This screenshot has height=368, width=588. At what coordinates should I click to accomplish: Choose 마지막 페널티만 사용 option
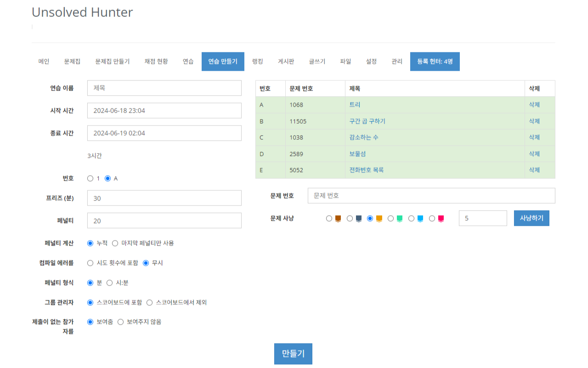115,243
